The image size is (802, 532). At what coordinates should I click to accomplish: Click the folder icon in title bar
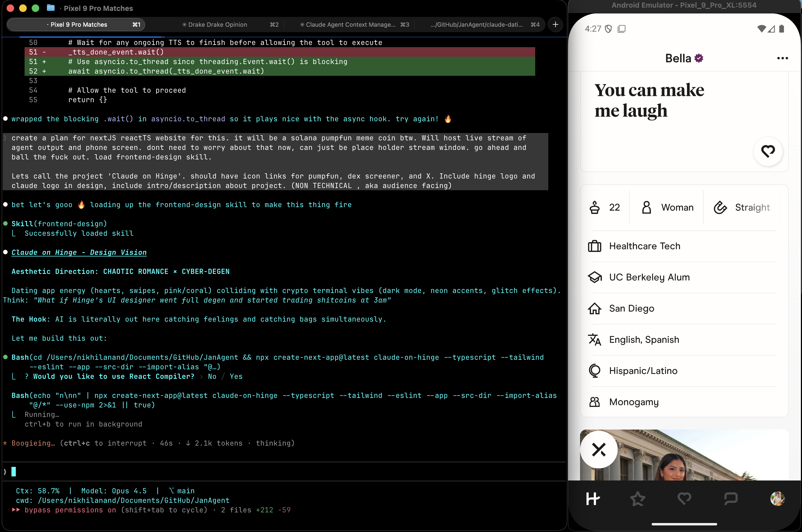50,8
